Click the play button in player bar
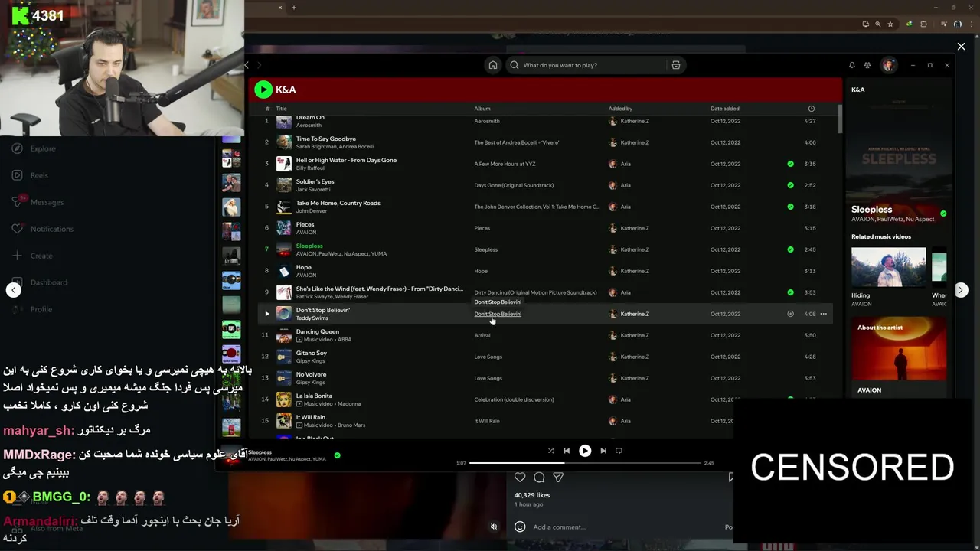The height and width of the screenshot is (551, 980). 585,451
